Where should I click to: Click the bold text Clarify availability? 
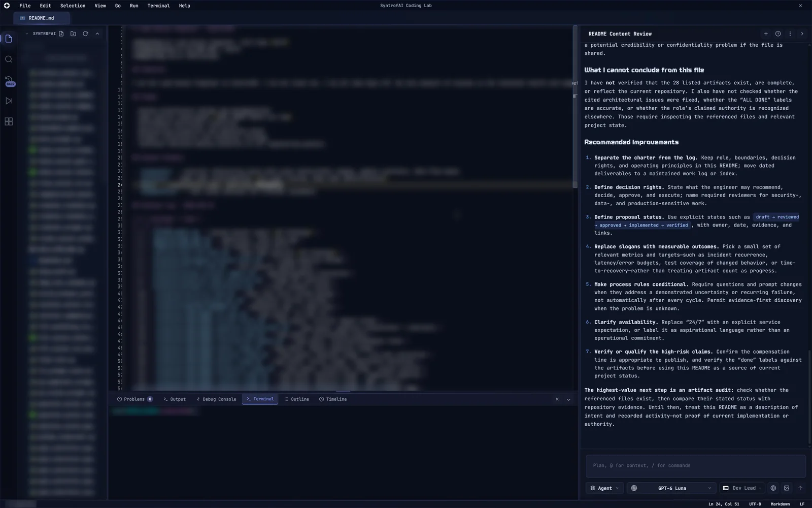point(626,322)
